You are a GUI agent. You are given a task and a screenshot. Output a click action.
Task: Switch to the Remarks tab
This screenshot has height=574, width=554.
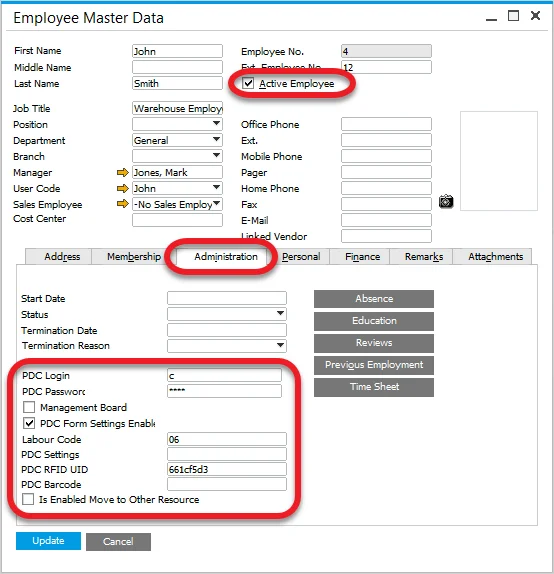pos(421,256)
